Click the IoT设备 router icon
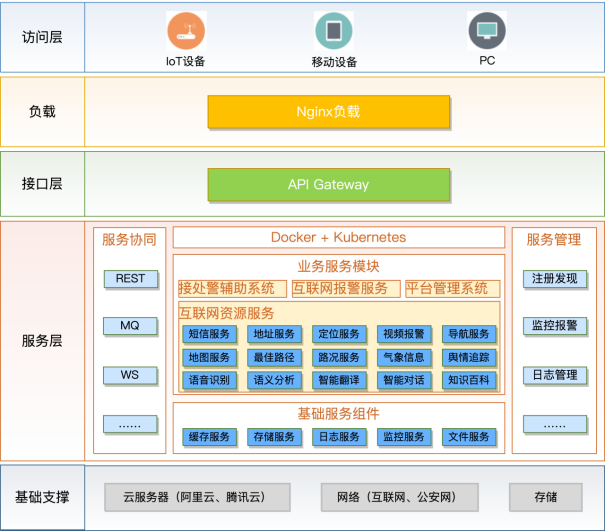This screenshot has width=605, height=532. coord(186,31)
